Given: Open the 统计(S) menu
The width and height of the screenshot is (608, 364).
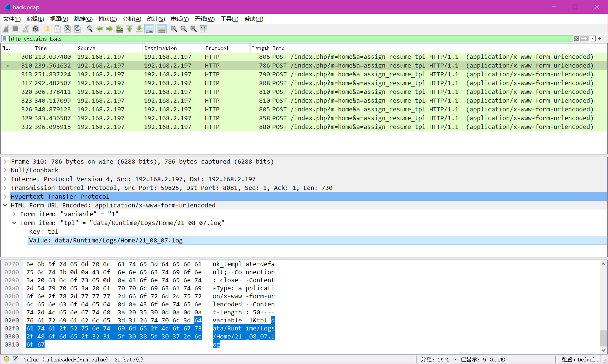Looking at the screenshot, I should tap(156, 19).
